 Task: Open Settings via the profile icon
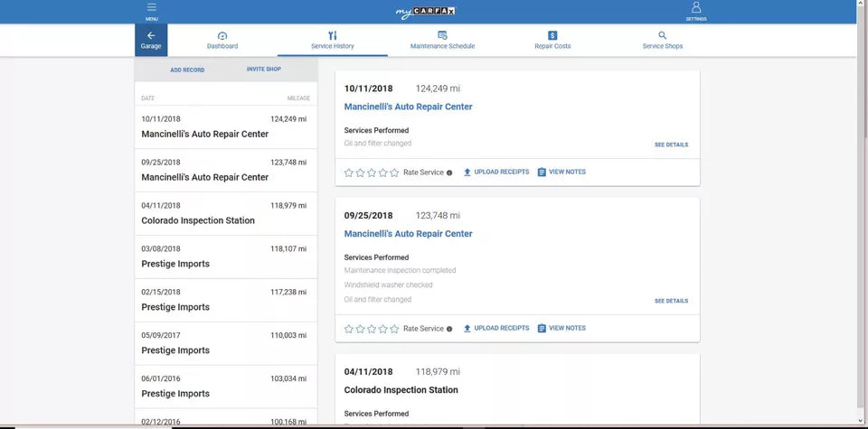(695, 8)
